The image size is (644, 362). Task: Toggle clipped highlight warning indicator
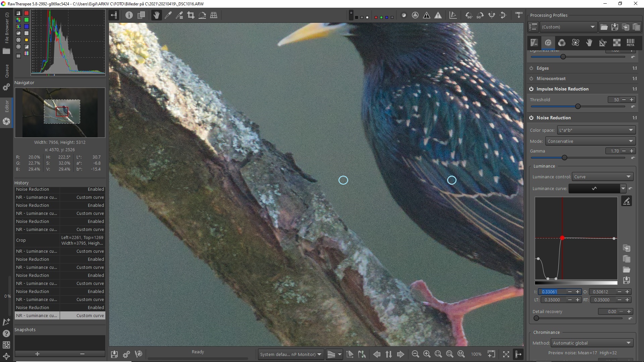[x=438, y=15]
